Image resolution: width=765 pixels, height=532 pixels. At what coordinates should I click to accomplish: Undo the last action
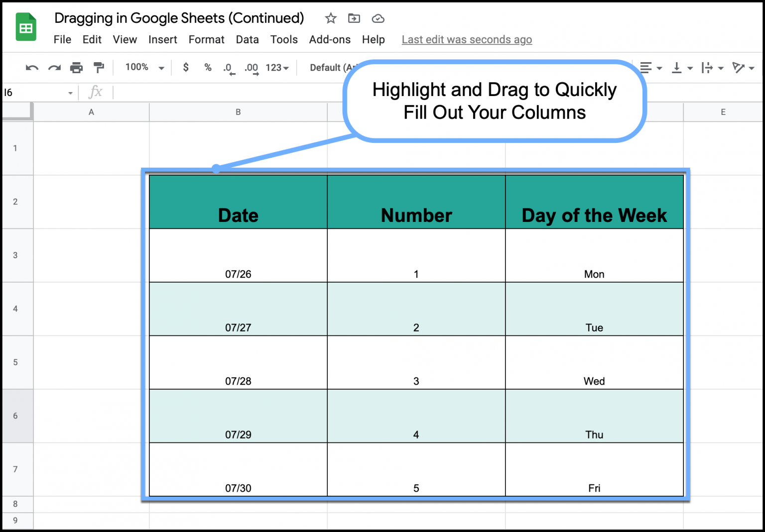click(x=31, y=67)
